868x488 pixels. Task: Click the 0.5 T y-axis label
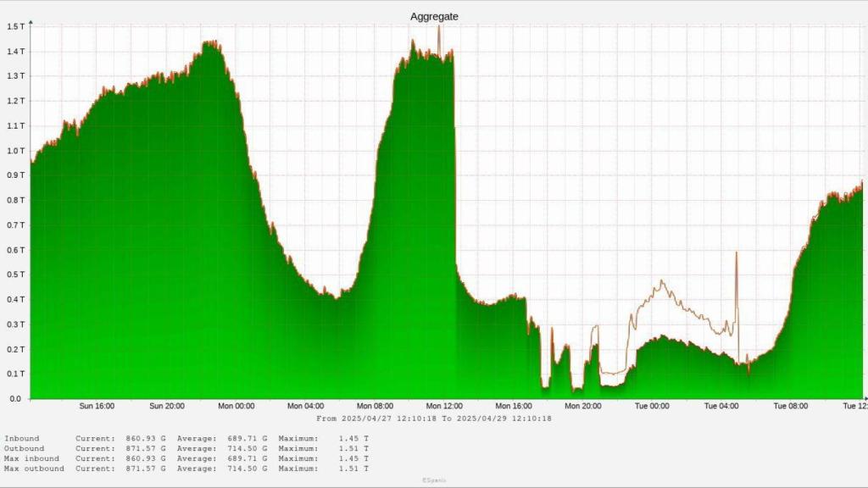[x=16, y=274]
